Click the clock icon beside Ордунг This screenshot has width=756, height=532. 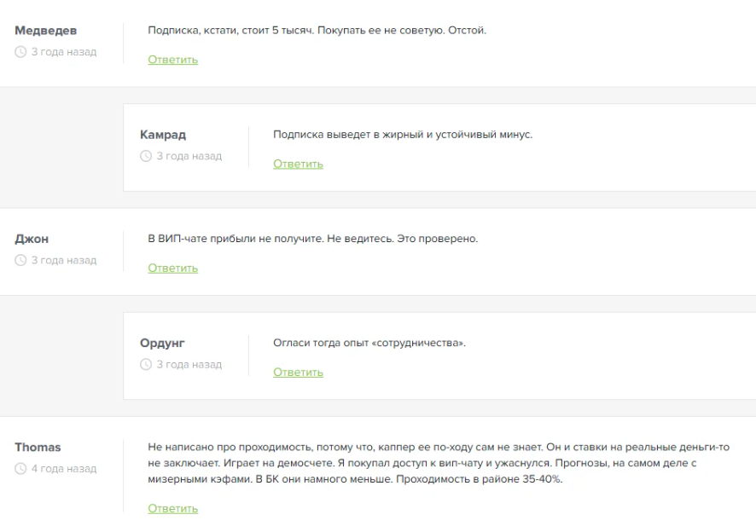[147, 366]
